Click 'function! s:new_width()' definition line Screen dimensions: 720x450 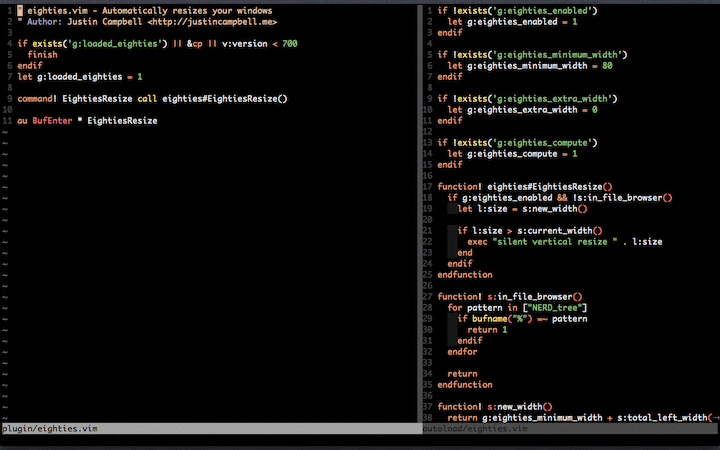pos(495,407)
